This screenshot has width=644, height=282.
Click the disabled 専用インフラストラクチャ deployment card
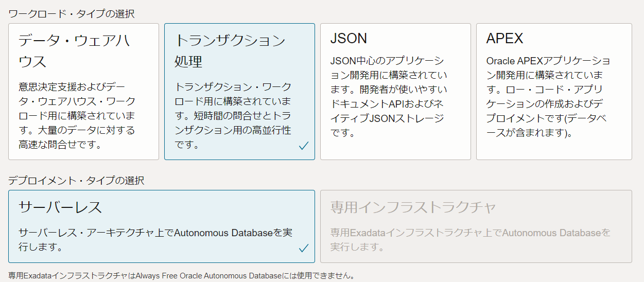[x=475, y=226]
